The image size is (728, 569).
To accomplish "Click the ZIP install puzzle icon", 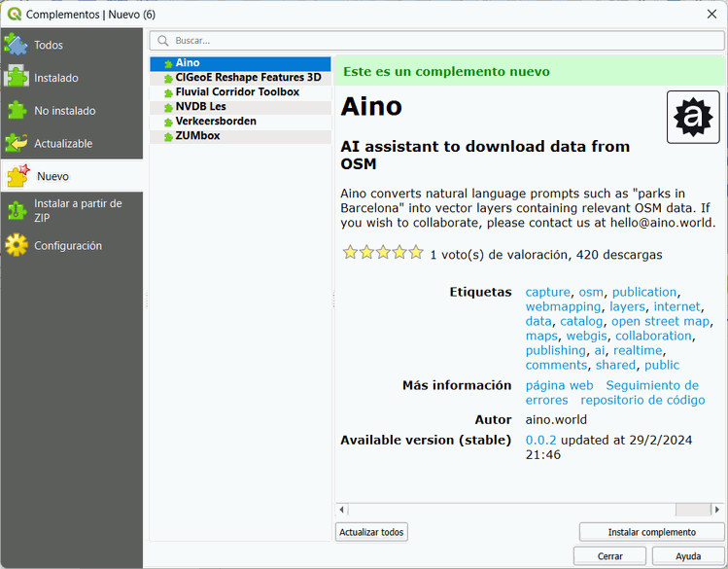I will pos(17,211).
